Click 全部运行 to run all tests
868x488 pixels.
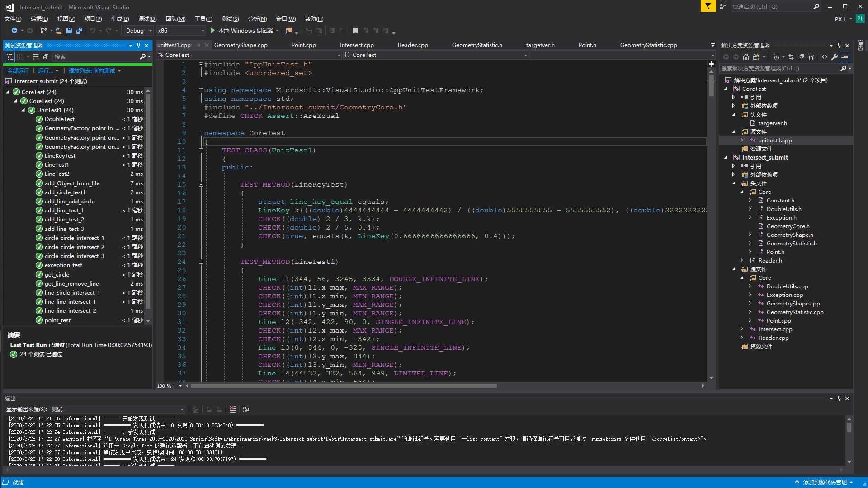click(18, 71)
